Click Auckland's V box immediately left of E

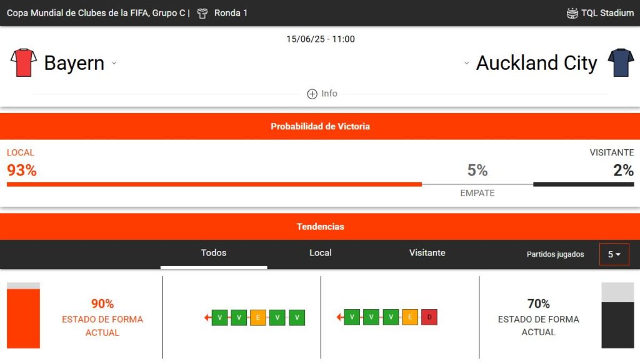click(391, 317)
